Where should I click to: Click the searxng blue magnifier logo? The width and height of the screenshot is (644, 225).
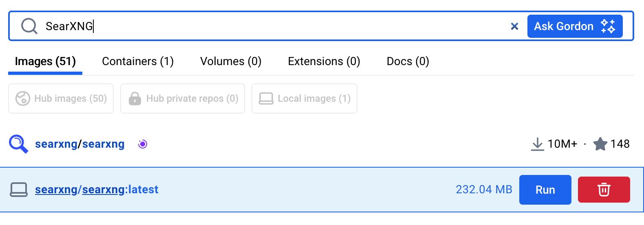click(18, 144)
